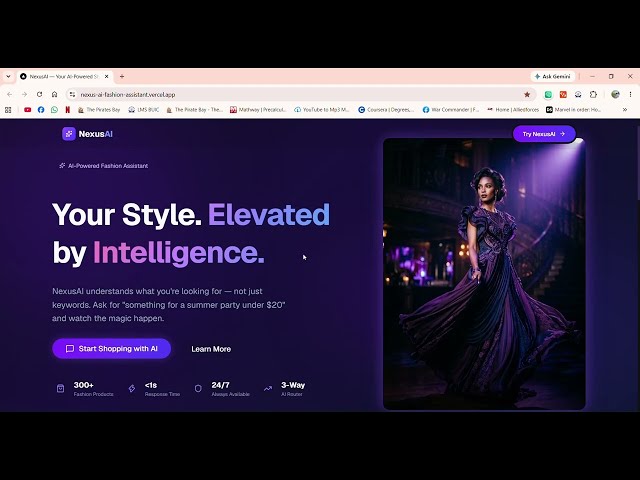Open the Home Alliedforces bookmark
This screenshot has height=480, width=640.
(x=513, y=109)
